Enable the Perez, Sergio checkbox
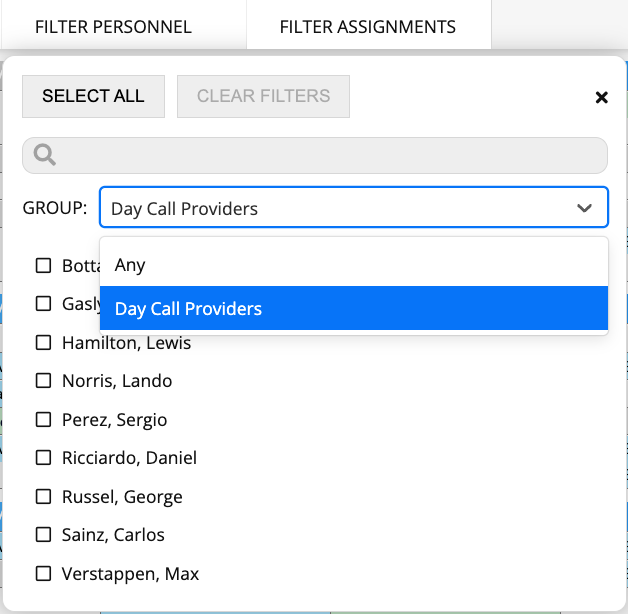The width and height of the screenshot is (628, 614). coord(43,419)
